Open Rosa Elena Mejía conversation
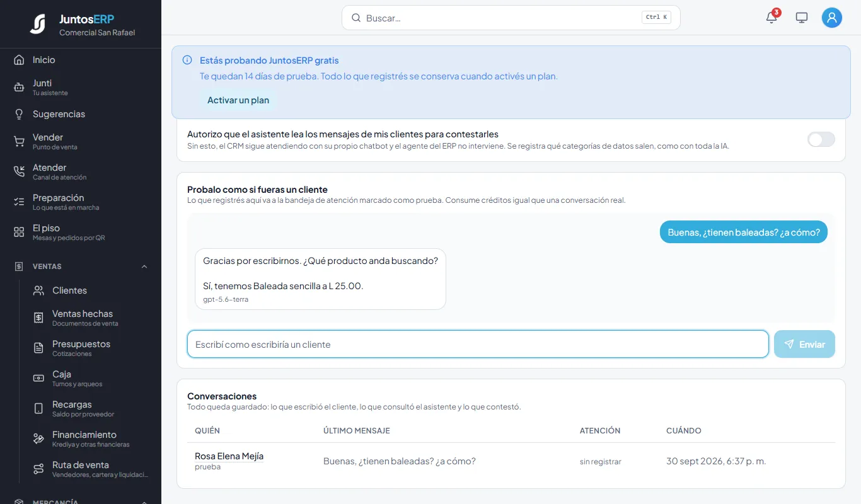The image size is (861, 504). [x=229, y=456]
